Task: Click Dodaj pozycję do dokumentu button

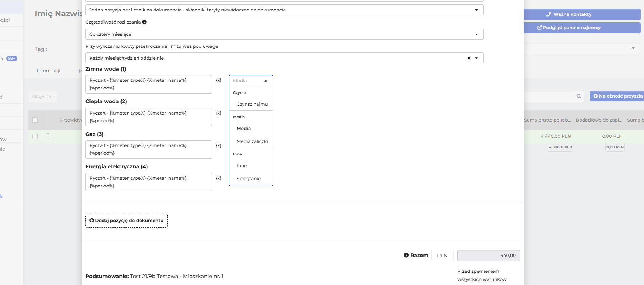Action: pos(126,221)
